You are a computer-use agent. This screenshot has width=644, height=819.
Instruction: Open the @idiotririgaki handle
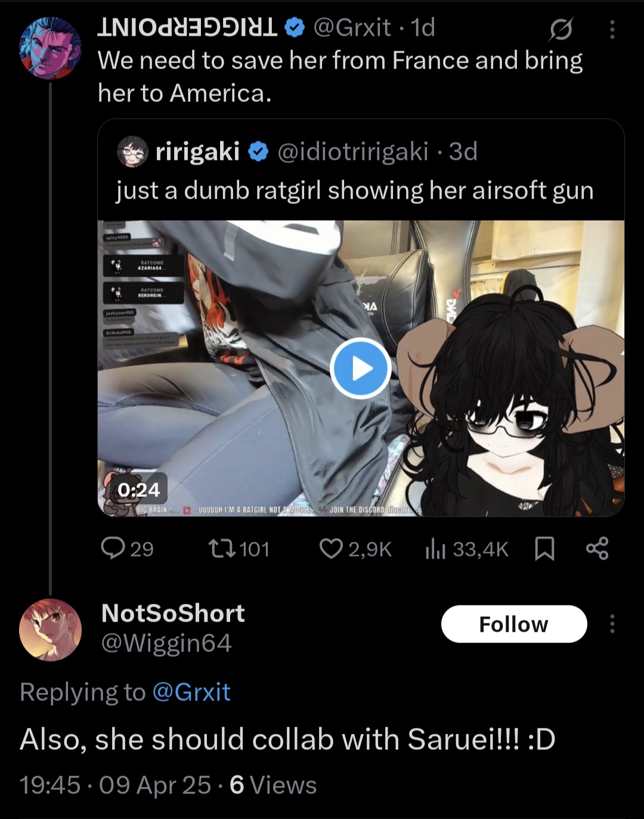(x=353, y=152)
